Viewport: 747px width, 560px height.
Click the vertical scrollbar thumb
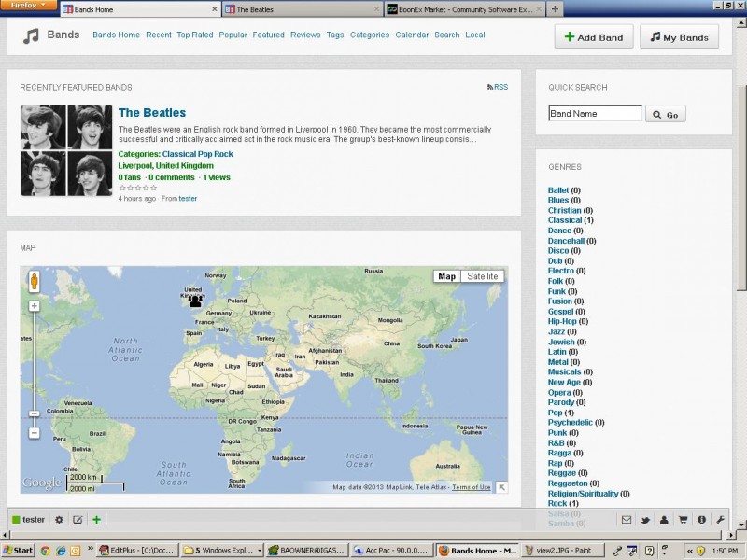[x=741, y=189]
